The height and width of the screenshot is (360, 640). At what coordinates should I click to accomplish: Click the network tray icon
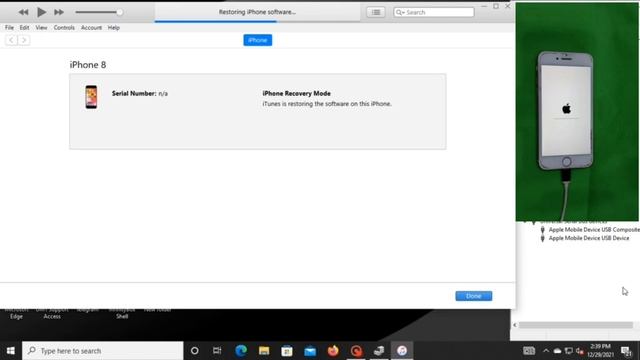[x=569, y=351]
